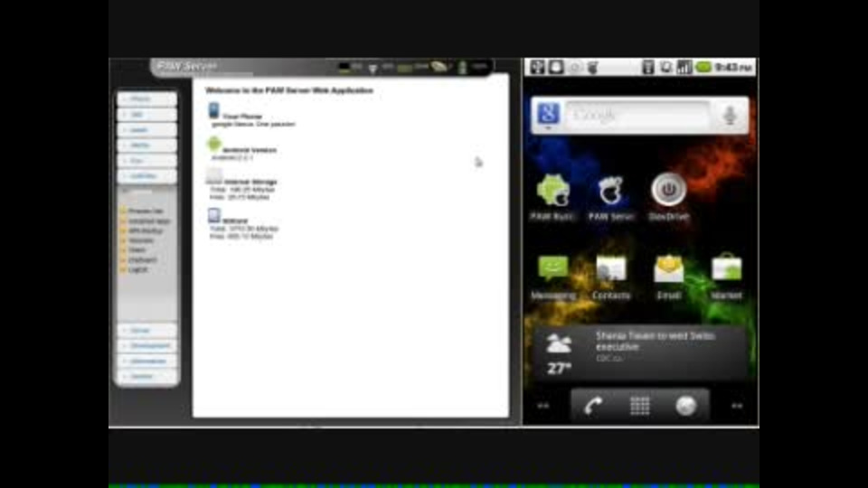This screenshot has width=868, height=488.
Task: Open Process list in the sidebar tree
Action: coord(146,211)
